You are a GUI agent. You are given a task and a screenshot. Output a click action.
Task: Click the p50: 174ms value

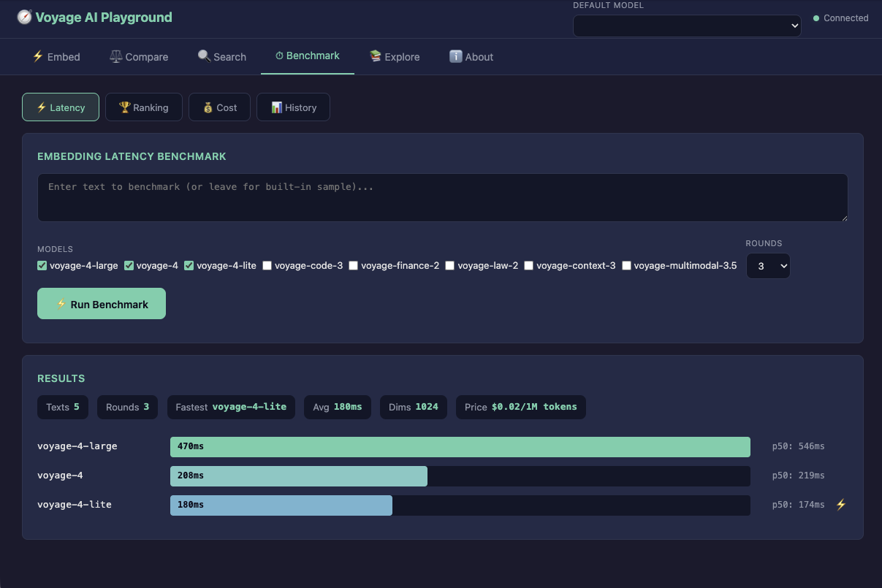(798, 505)
